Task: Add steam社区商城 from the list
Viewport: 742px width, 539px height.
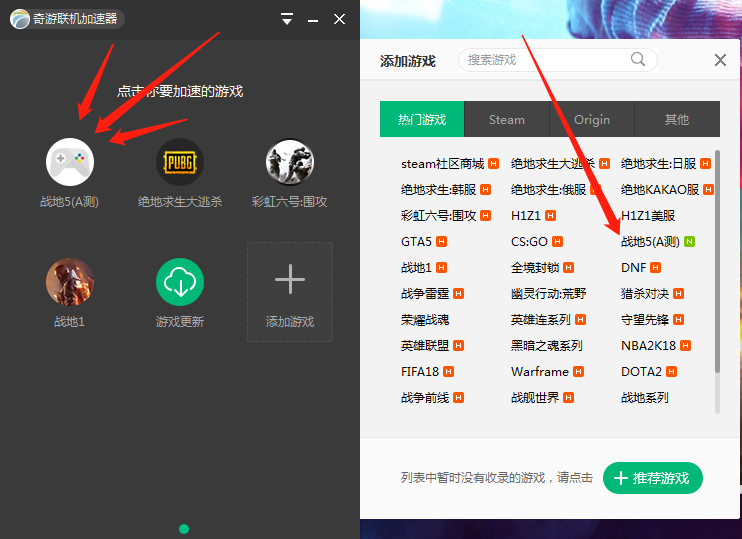Action: point(442,164)
